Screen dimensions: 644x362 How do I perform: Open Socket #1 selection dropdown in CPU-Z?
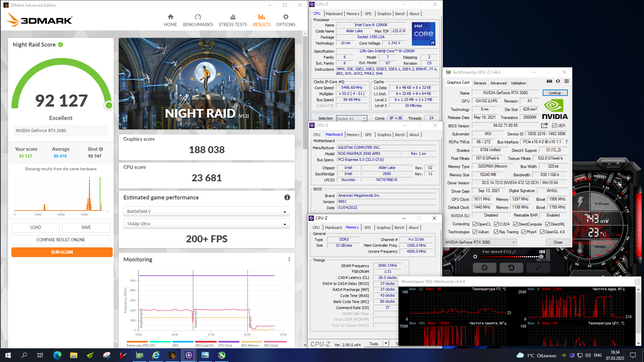pyautogui.click(x=352, y=118)
